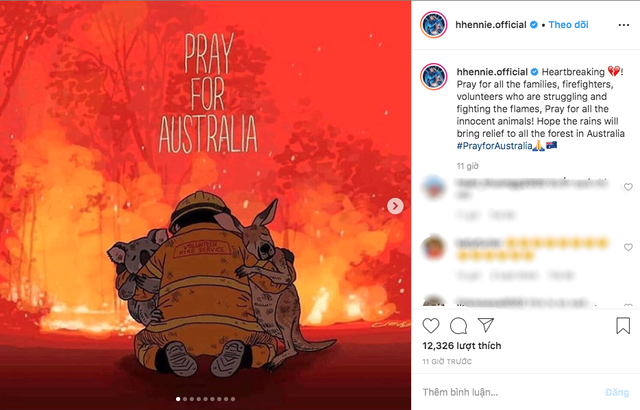Open the three-dot more options menu

coord(624,25)
